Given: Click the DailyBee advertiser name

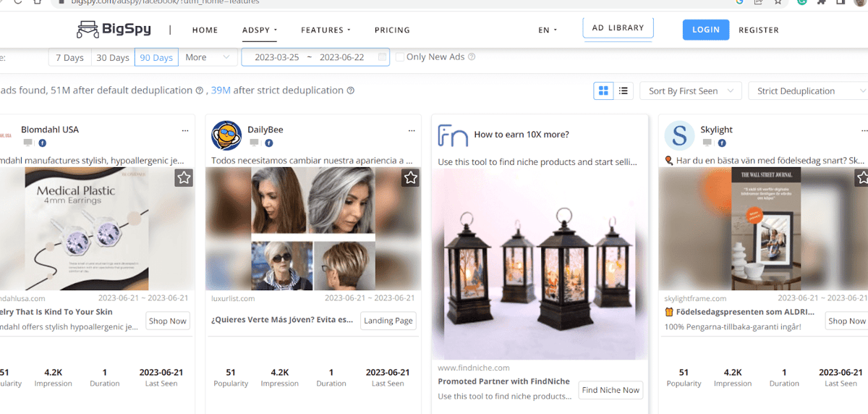Looking at the screenshot, I should [x=265, y=130].
